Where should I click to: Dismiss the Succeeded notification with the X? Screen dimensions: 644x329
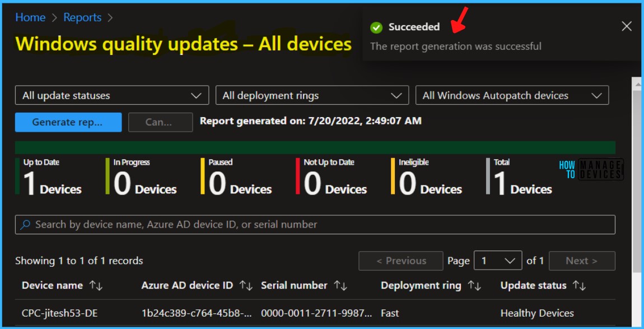626,26
